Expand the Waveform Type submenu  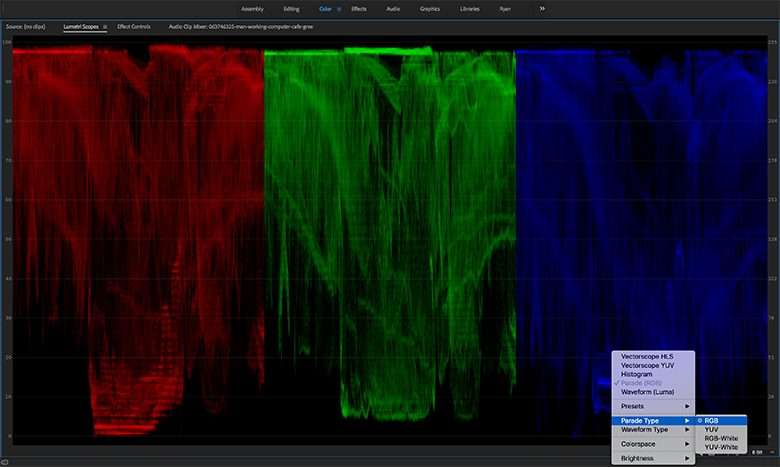(653, 430)
